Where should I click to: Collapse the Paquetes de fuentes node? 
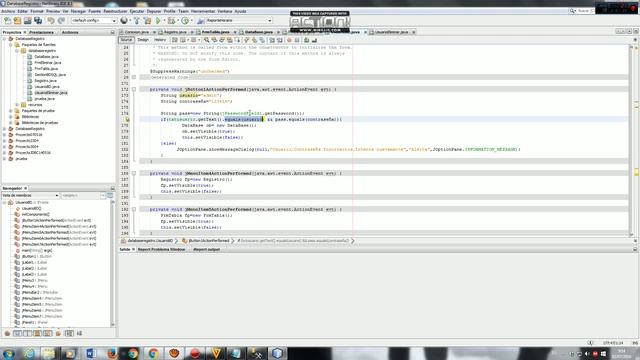(11, 44)
